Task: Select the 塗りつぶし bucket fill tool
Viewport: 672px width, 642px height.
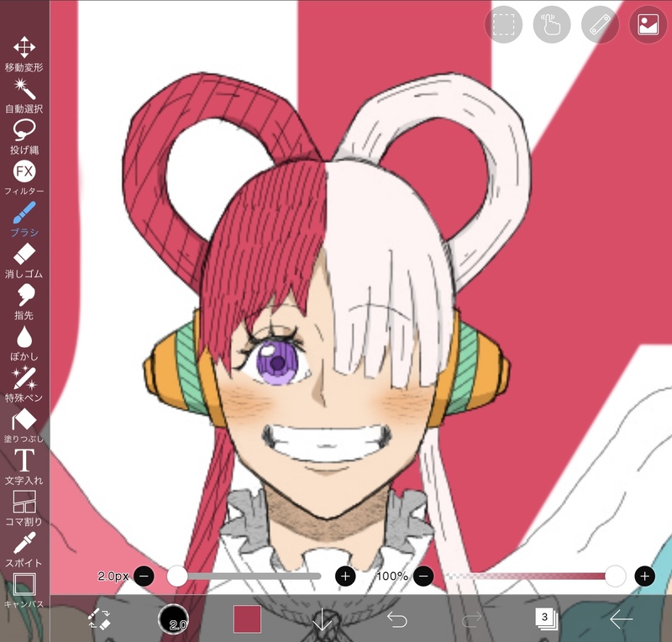Action: 24,425
